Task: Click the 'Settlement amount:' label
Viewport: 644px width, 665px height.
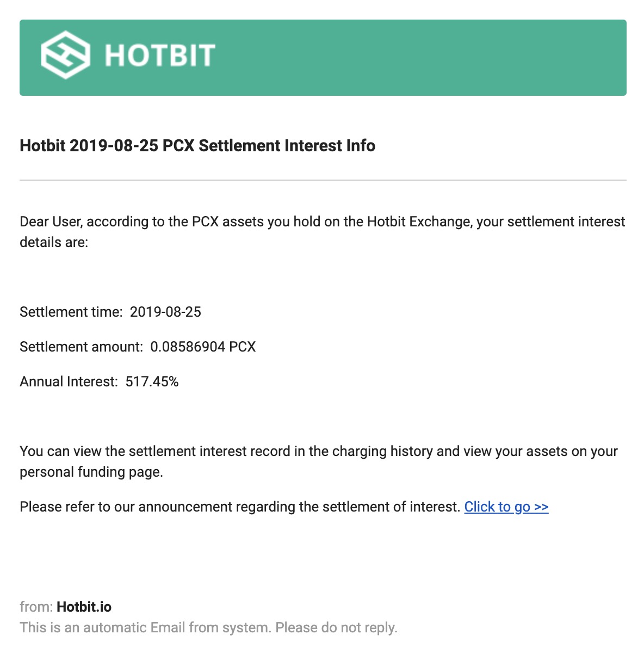Action: coord(82,347)
